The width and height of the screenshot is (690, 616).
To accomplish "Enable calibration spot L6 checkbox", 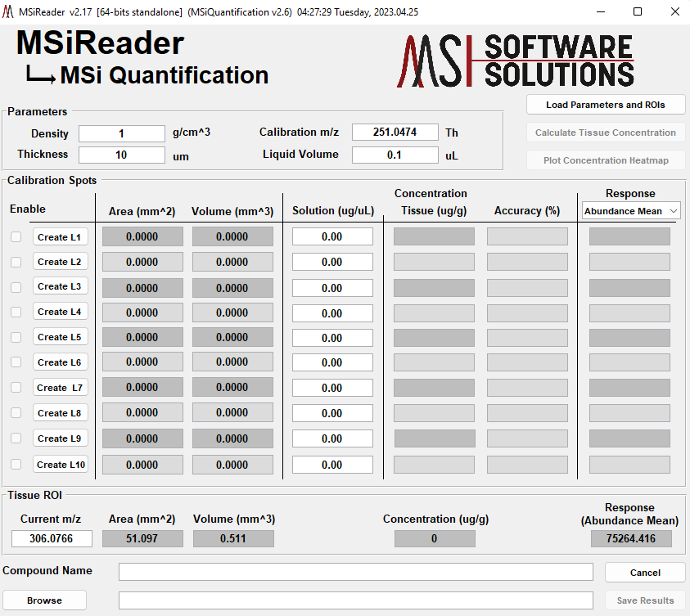I will click(x=16, y=362).
